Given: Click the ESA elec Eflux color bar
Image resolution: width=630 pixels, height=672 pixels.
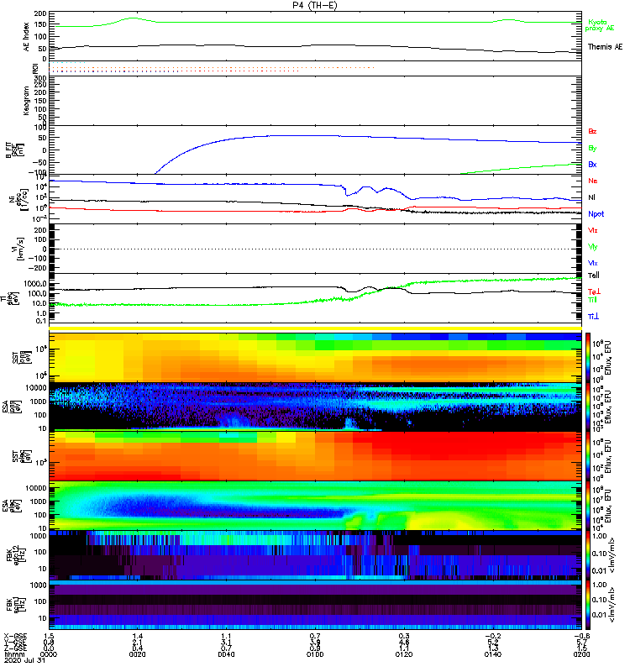Looking at the screenshot, I should point(588,506).
